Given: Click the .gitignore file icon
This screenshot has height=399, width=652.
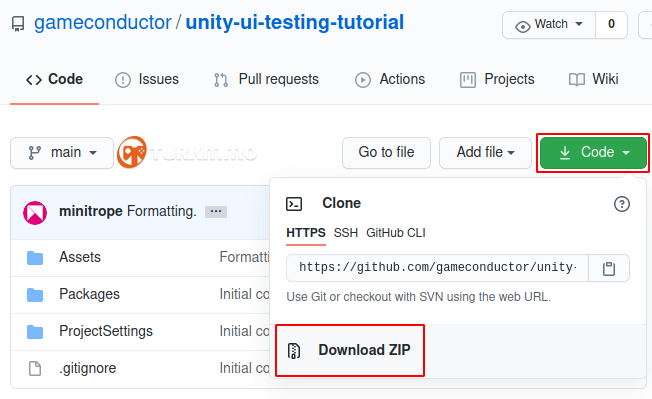Looking at the screenshot, I should [x=35, y=368].
